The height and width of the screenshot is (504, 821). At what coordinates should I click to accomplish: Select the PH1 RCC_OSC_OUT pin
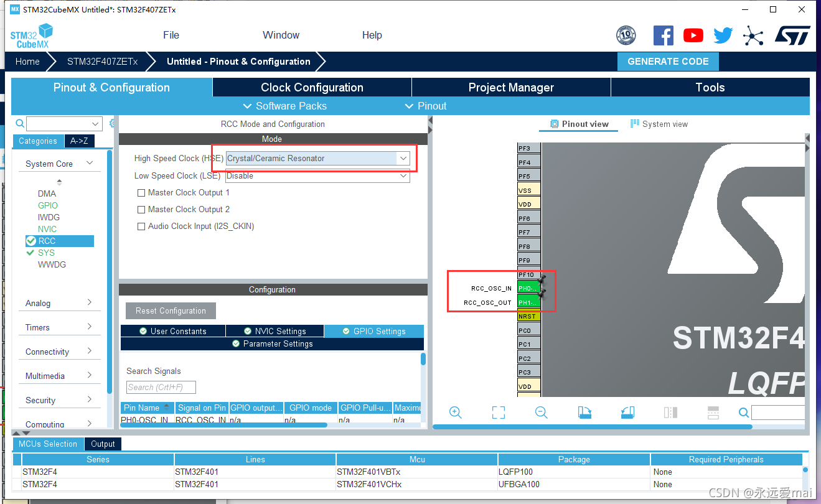coord(528,302)
